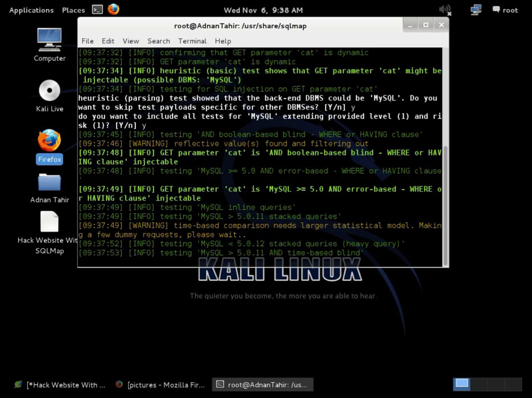
Task: Minimize the sqlmap terminal window
Action: (410, 25)
